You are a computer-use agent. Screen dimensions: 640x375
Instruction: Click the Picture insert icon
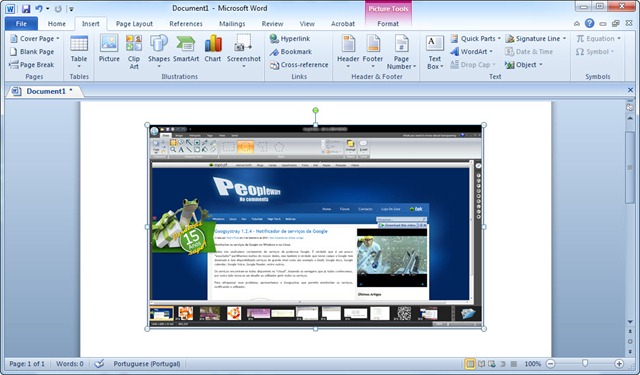click(x=109, y=48)
